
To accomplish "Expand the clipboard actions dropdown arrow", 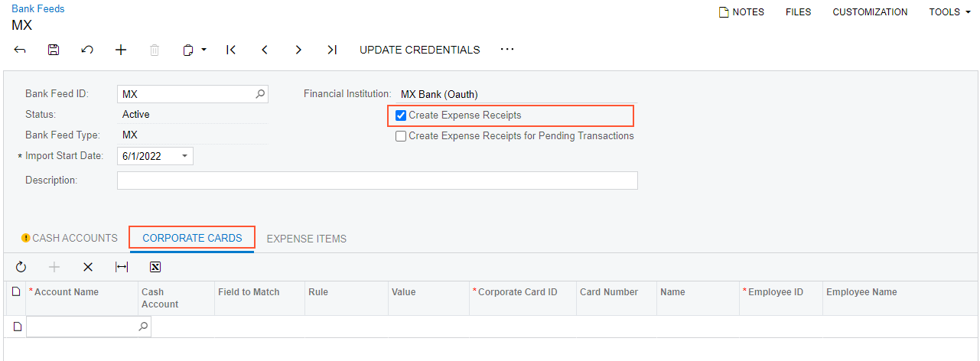I will (x=204, y=50).
